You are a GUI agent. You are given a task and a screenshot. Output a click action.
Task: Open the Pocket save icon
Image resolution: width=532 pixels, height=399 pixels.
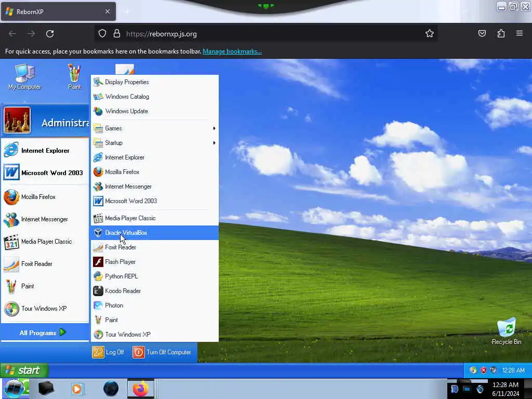tap(482, 34)
